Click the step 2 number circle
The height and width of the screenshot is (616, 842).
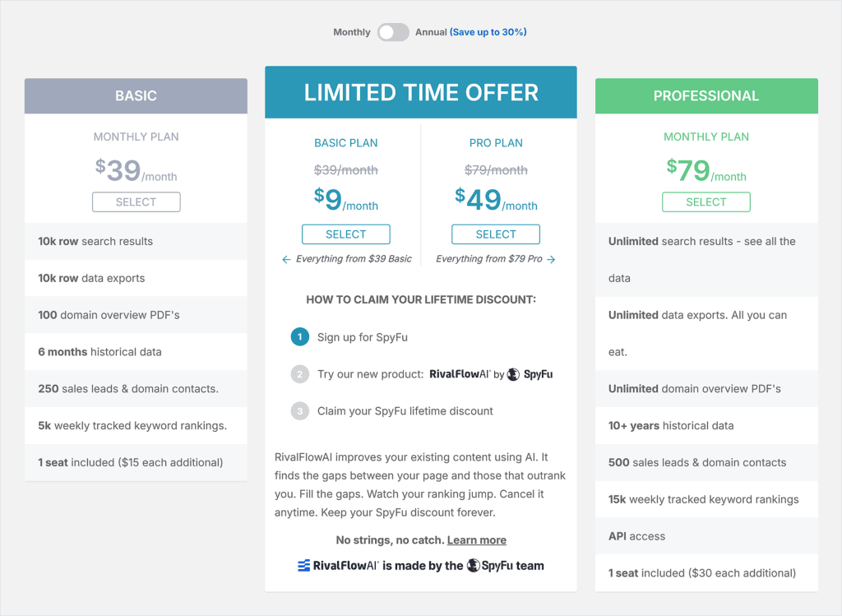(299, 374)
